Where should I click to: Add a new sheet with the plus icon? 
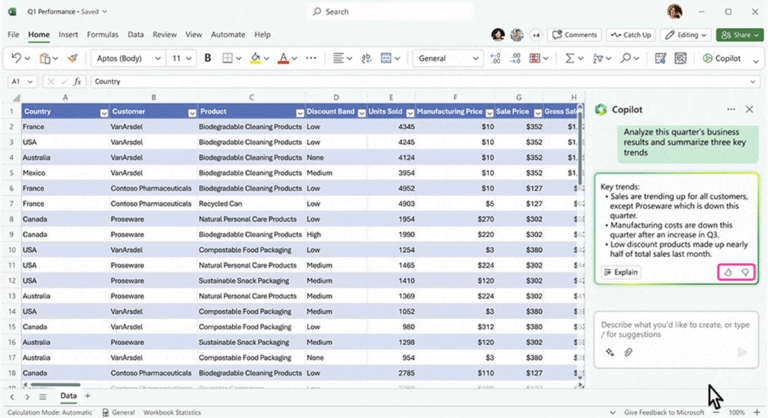87,397
